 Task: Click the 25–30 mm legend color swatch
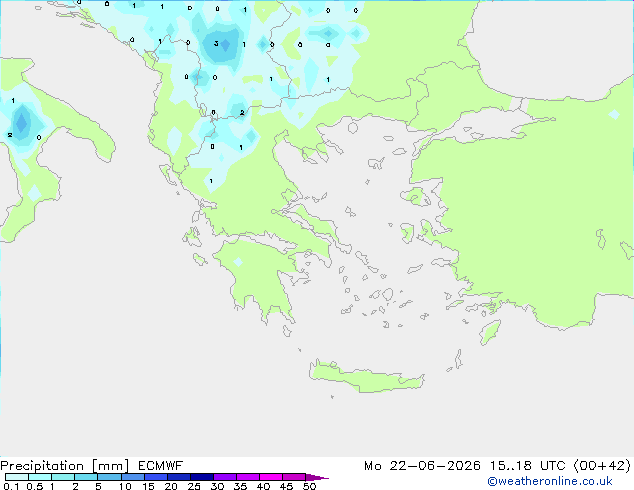tap(202, 477)
